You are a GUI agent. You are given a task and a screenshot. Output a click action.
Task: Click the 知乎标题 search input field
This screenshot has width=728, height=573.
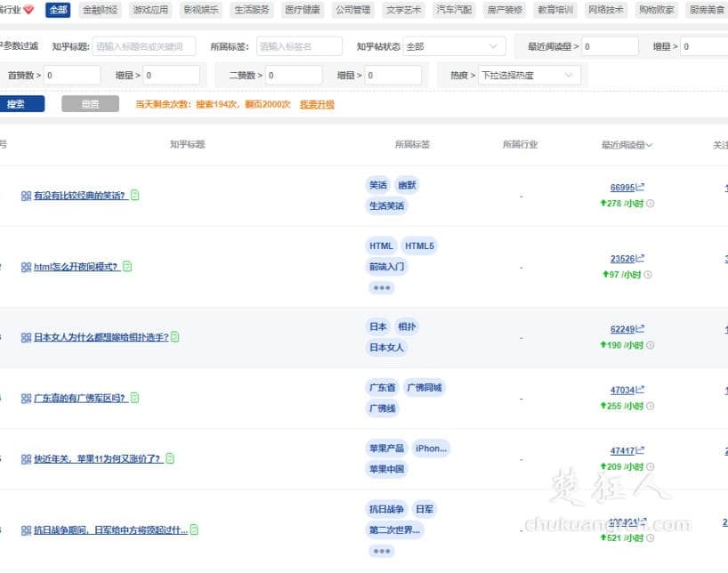point(146,44)
